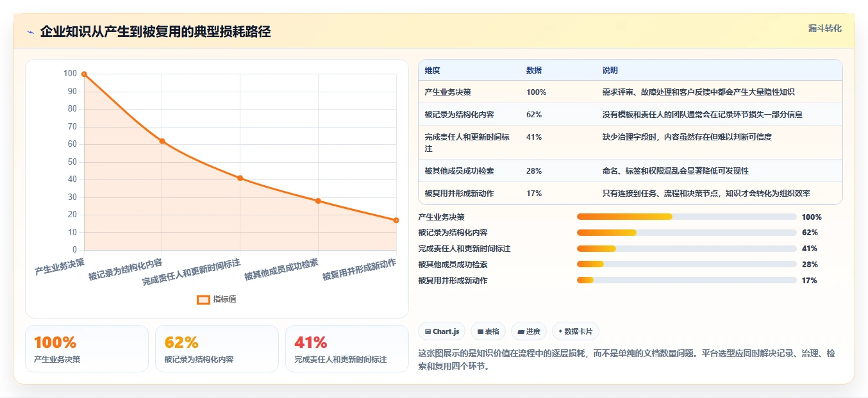868x398 pixels.
Task: Click the title 企业知识从产生到被复用的典型损耗路径
Action: [x=155, y=32]
